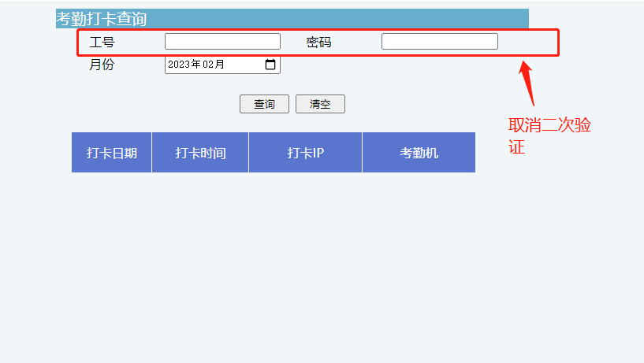Click the 考勤机 column header
Image resolution: width=644 pixels, height=363 pixels.
[419, 153]
